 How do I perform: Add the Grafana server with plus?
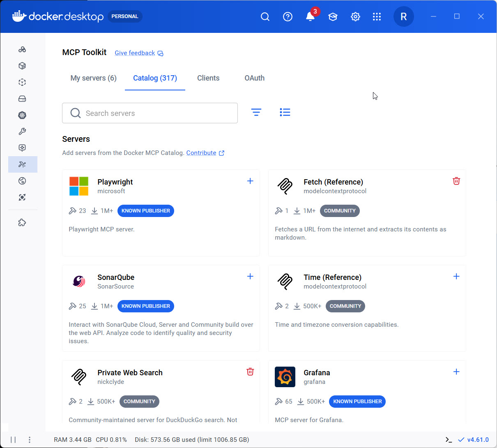tap(456, 372)
